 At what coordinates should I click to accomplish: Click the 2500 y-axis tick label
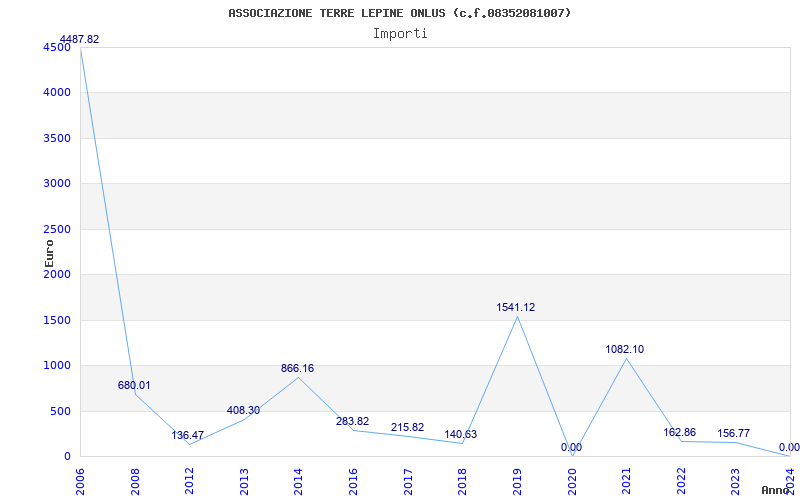coord(57,230)
